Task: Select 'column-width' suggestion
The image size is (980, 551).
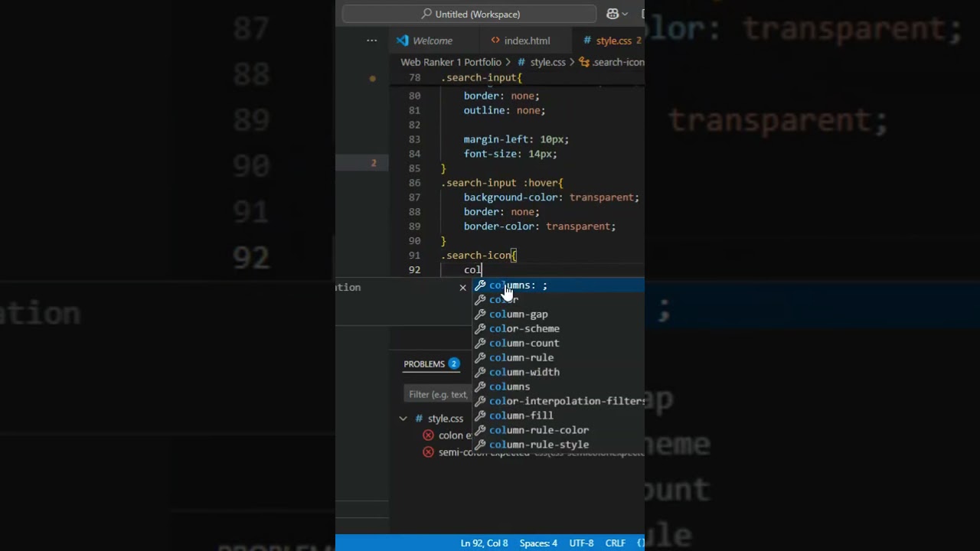Action: 558,373
